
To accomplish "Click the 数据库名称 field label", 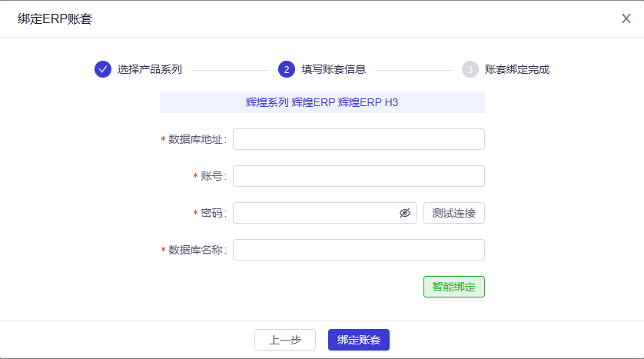I will 198,250.
